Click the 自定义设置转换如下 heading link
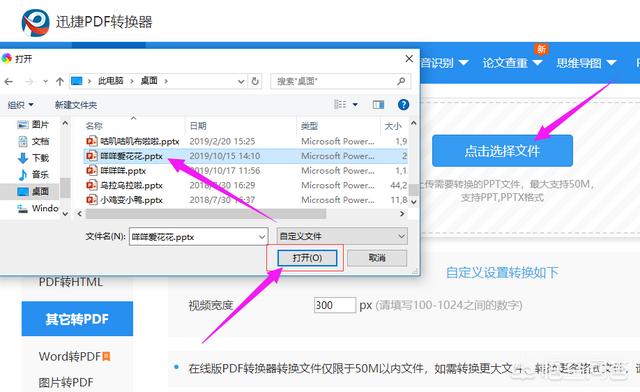The height and width of the screenshot is (392, 640). coord(502,272)
